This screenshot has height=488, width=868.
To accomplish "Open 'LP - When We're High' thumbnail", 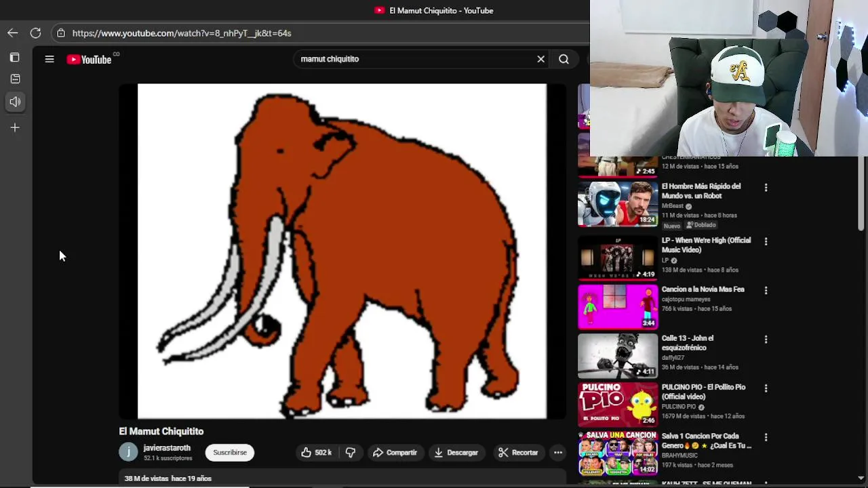I will [x=618, y=258].
